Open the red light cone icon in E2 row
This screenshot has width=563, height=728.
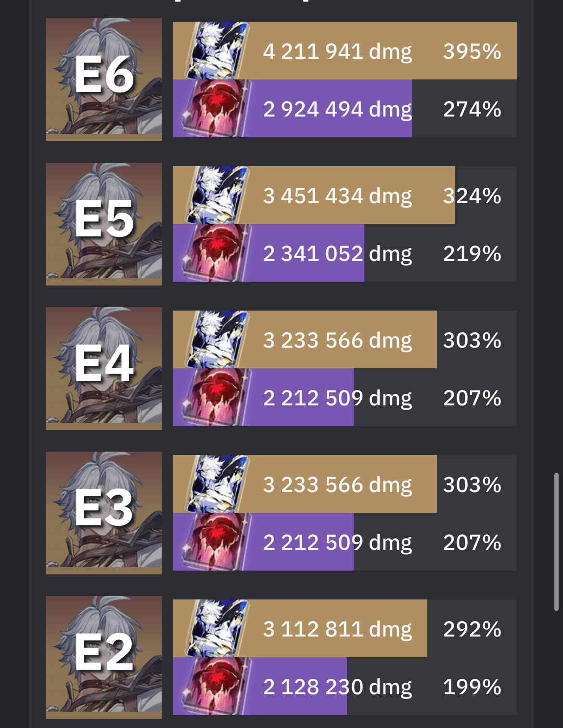click(216, 686)
